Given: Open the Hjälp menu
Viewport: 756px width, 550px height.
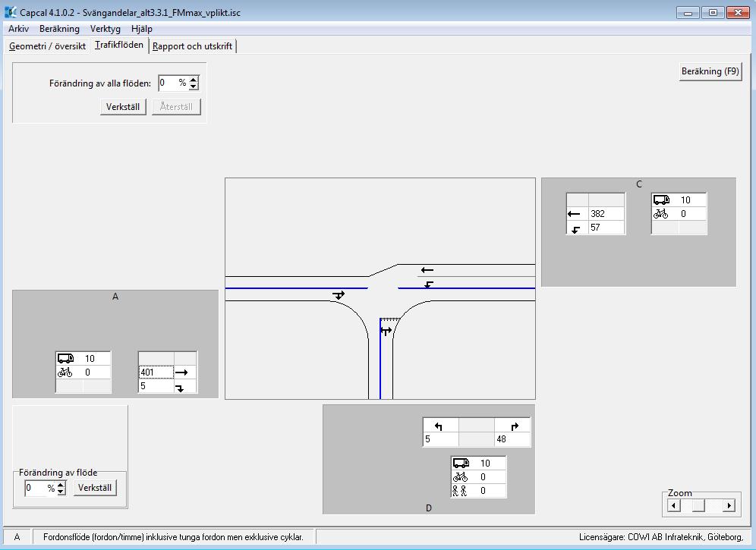Looking at the screenshot, I should (142, 28).
